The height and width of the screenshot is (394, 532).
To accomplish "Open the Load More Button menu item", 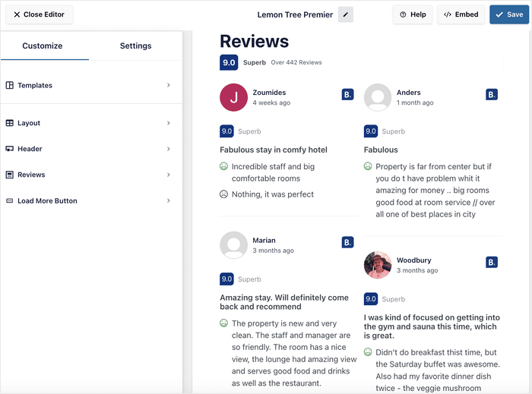I will pyautogui.click(x=92, y=201).
